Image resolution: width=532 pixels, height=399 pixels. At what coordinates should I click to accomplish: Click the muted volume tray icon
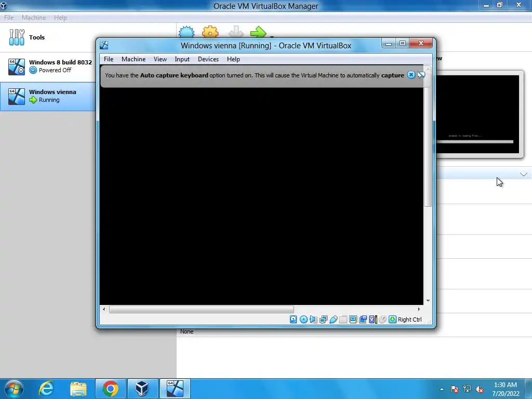point(480,389)
